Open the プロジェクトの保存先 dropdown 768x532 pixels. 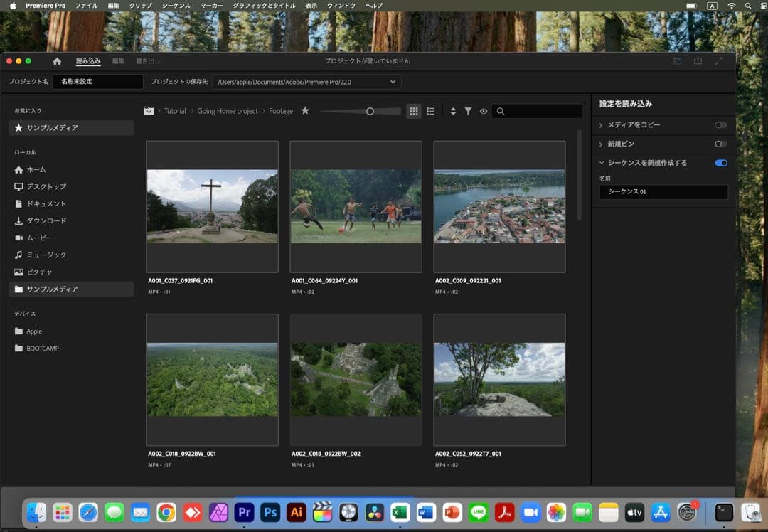tap(391, 82)
